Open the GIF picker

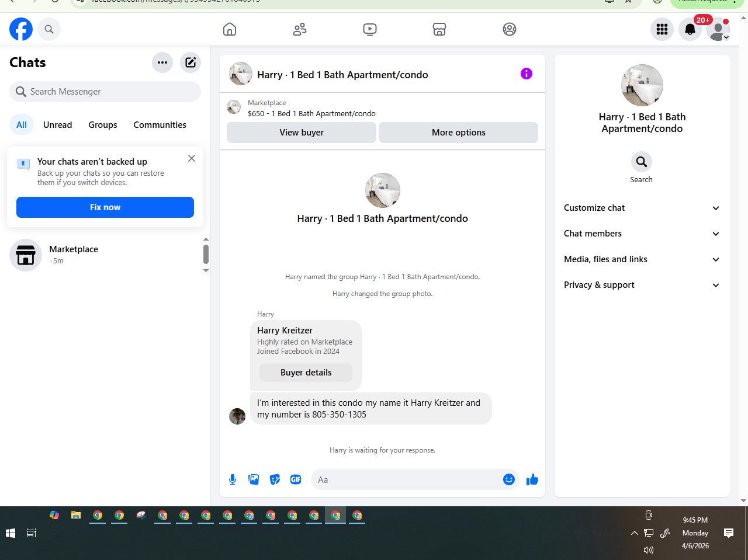pos(296,479)
